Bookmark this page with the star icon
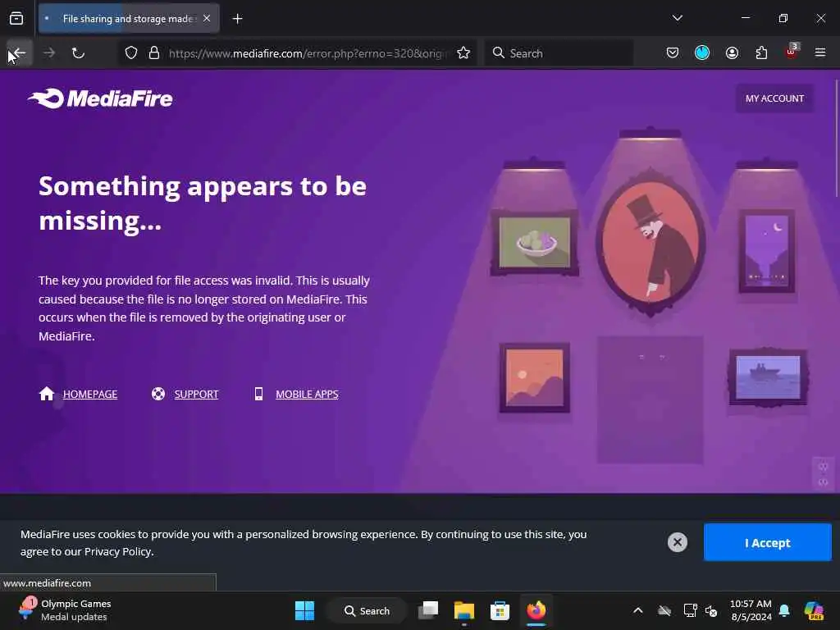 tap(463, 53)
